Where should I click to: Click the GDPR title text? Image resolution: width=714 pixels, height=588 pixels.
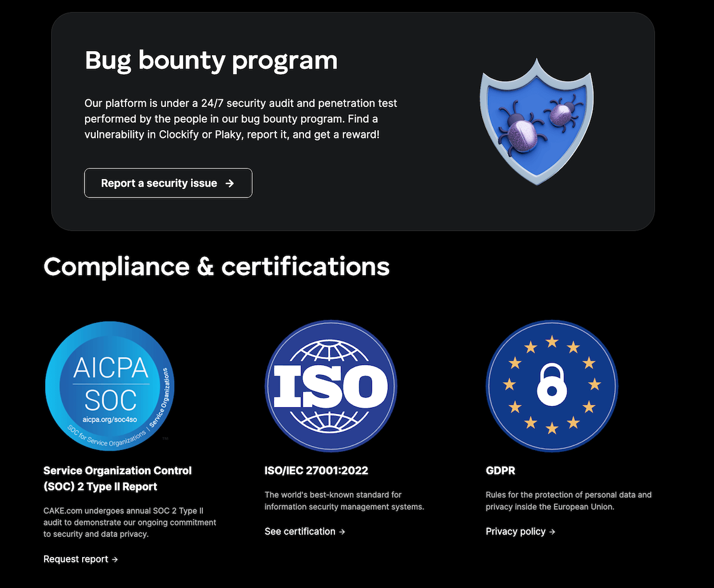point(500,470)
